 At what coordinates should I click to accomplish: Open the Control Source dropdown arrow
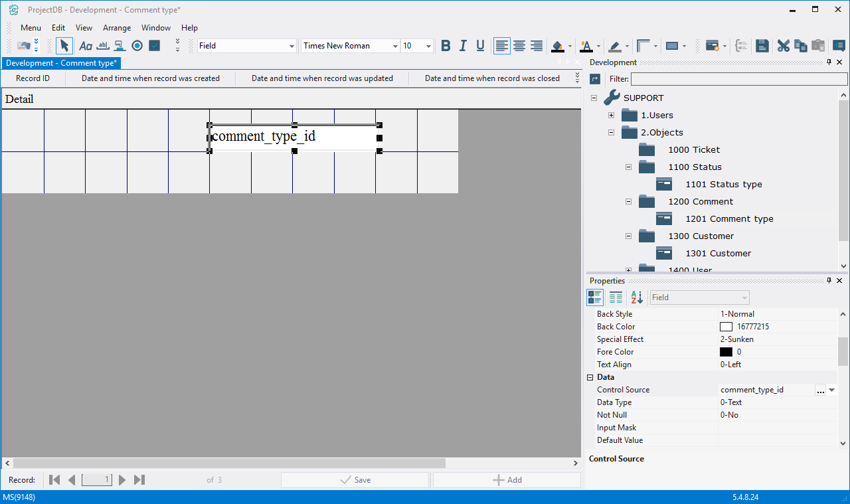click(x=832, y=390)
